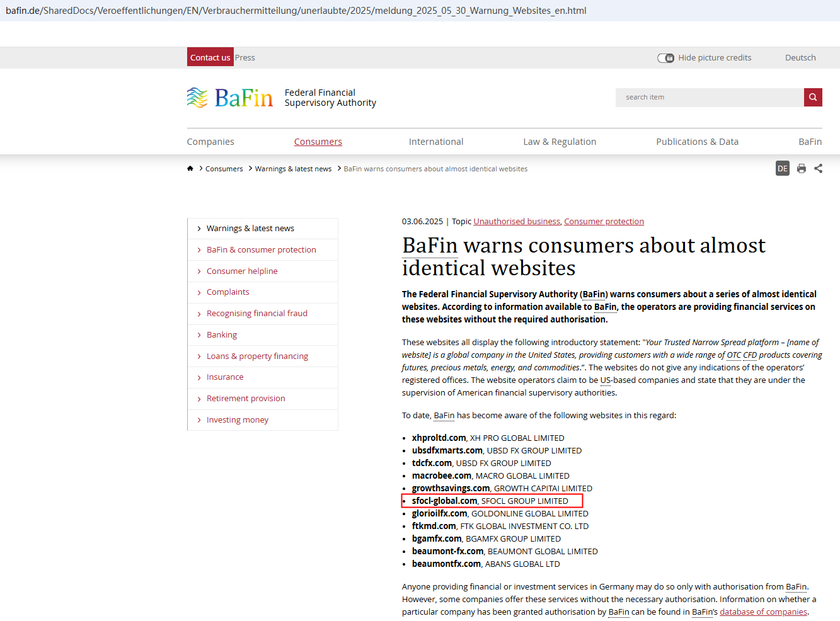Open Recognising financial fraud sidebar link
The width and height of the screenshot is (840, 621).
(x=256, y=314)
